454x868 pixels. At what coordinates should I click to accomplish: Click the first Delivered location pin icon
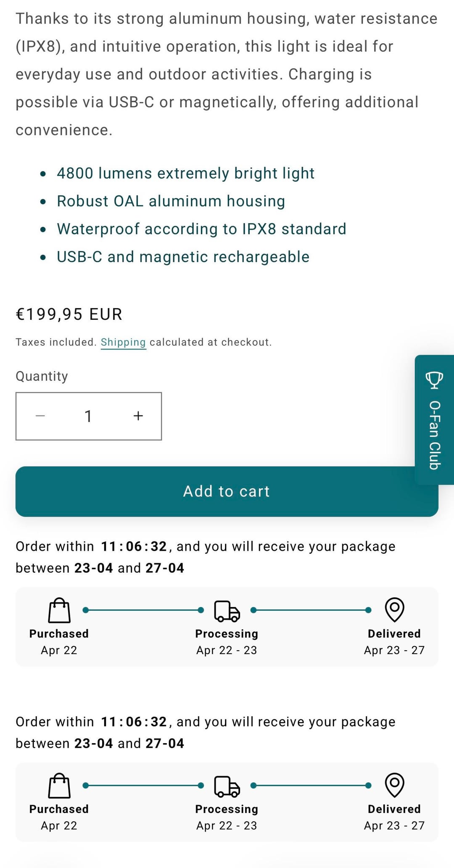point(394,609)
